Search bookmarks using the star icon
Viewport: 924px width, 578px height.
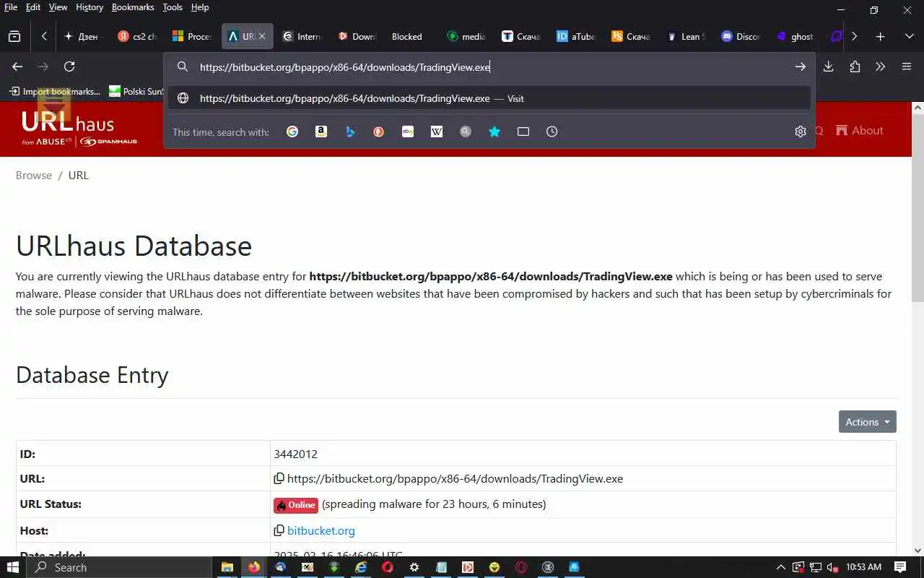(x=494, y=131)
